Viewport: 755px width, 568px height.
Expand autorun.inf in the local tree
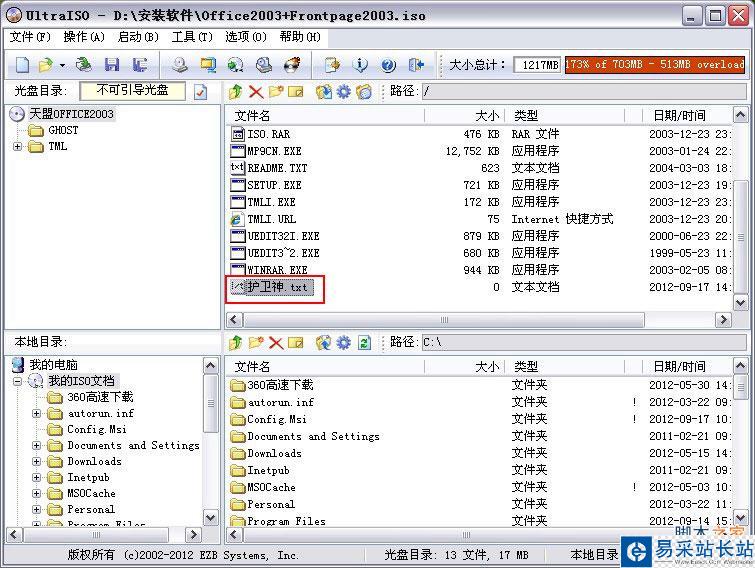(x=37, y=413)
